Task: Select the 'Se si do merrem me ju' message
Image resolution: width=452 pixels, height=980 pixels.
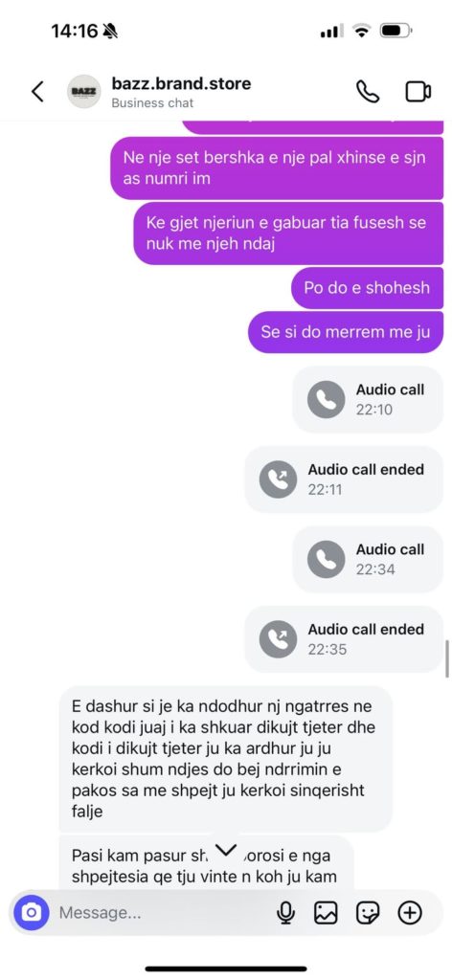Action: (x=346, y=332)
